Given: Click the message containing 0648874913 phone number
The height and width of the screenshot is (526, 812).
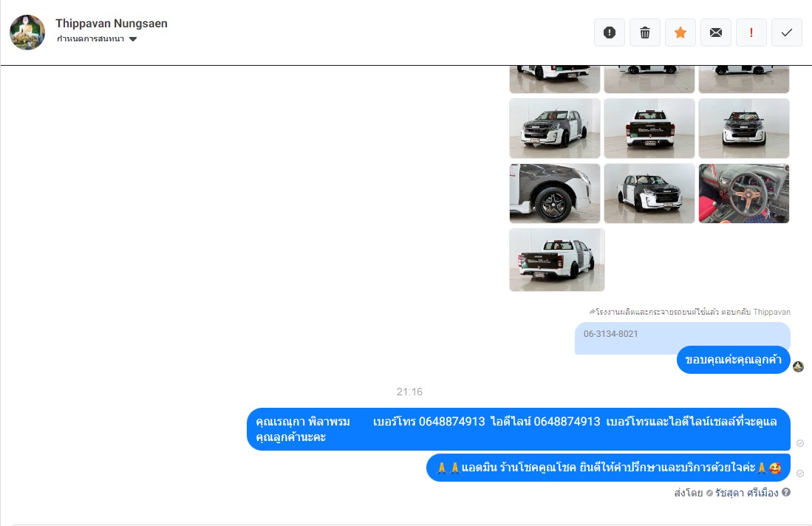Looking at the screenshot, I should pyautogui.click(x=519, y=429).
